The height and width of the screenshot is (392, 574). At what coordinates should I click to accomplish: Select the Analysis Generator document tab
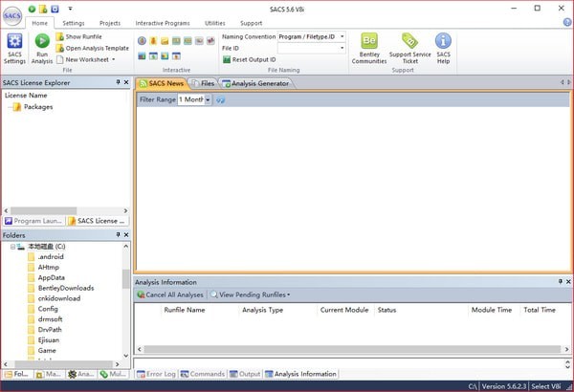pyautogui.click(x=255, y=83)
